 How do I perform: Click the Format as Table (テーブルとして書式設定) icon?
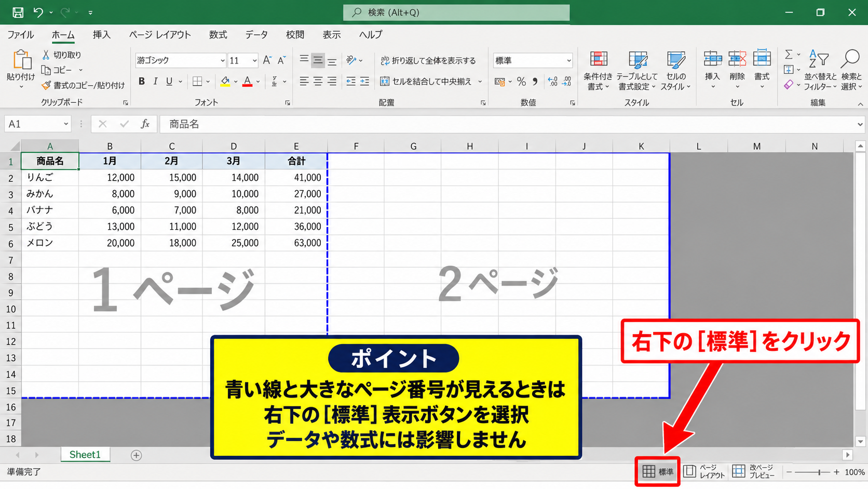pos(637,59)
